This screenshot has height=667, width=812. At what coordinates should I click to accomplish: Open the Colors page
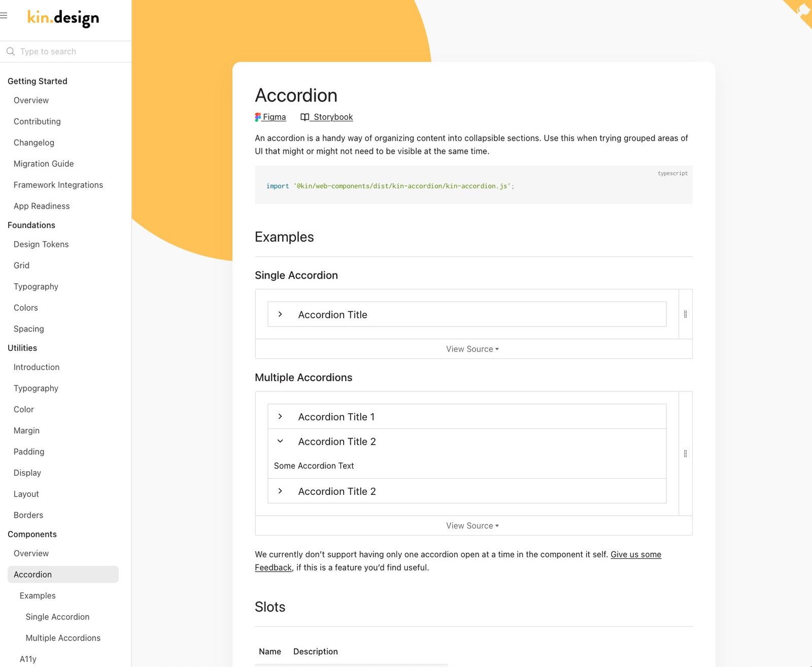[26, 308]
